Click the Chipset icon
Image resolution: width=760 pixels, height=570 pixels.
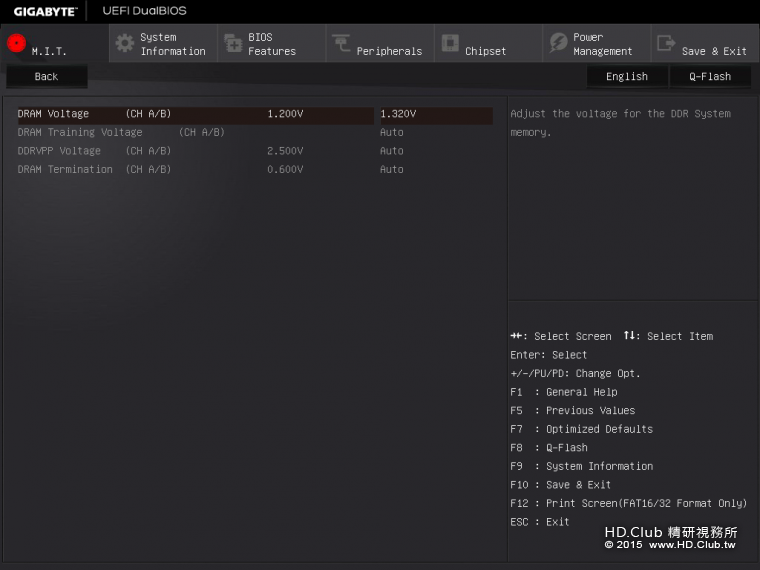450,43
